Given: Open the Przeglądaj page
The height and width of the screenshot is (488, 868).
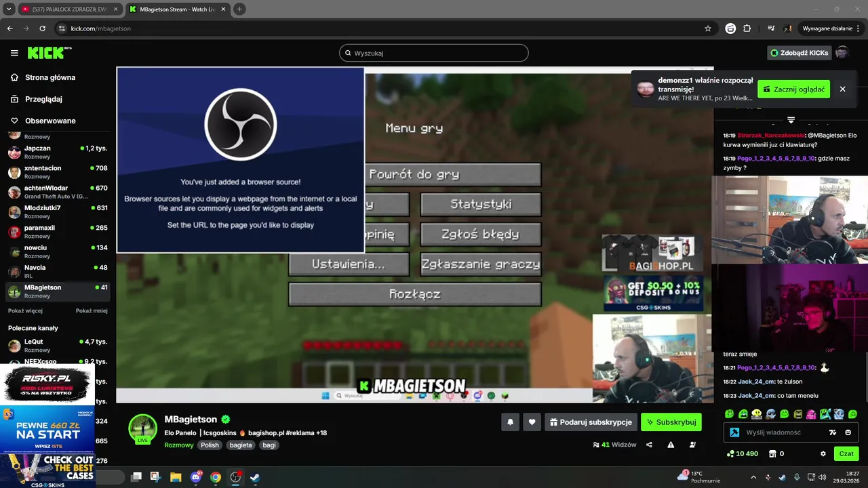Looking at the screenshot, I should pyautogui.click(x=43, y=99).
